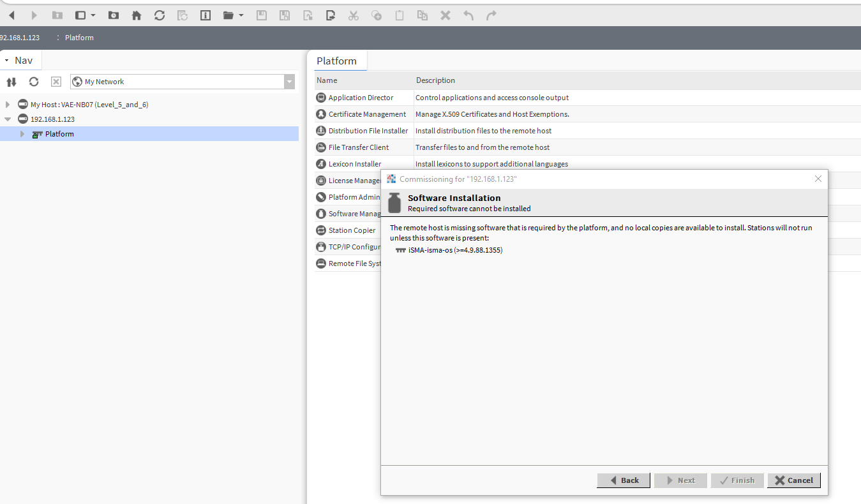Open the Application Director icon
Screen dimensions: 861x504
tap(321, 98)
